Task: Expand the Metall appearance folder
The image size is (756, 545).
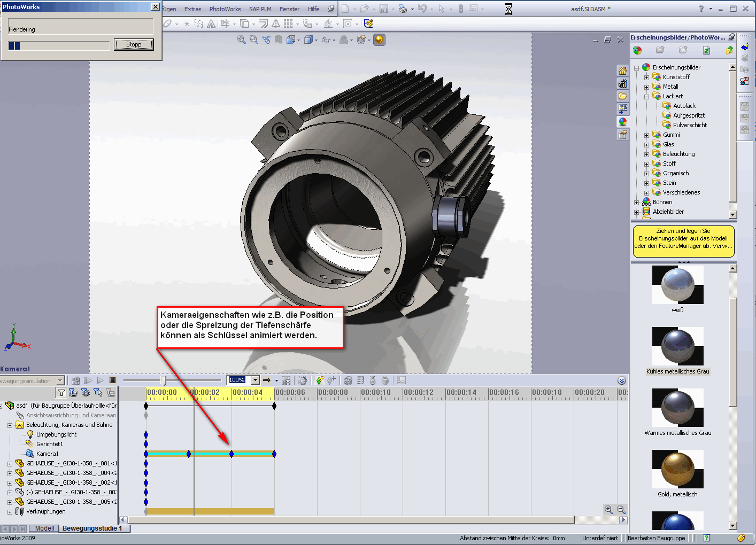Action: point(646,87)
